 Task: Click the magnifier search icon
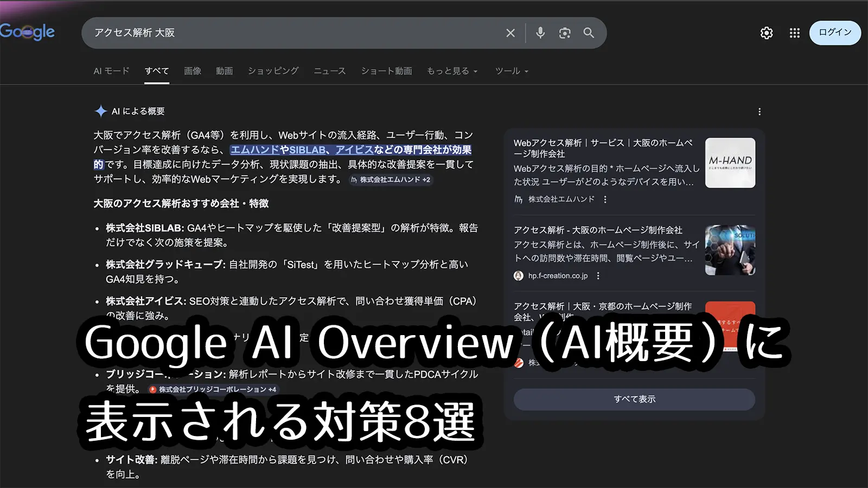(589, 33)
